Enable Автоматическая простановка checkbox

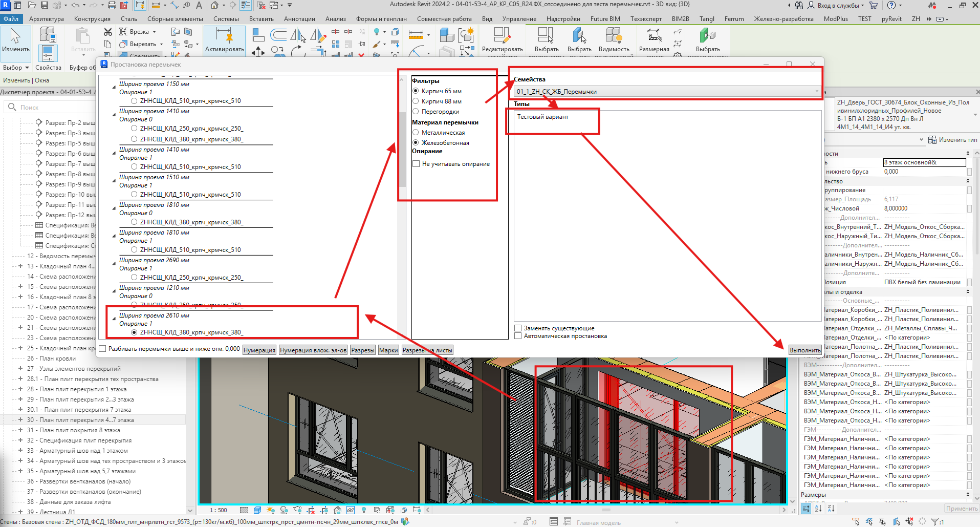point(518,336)
